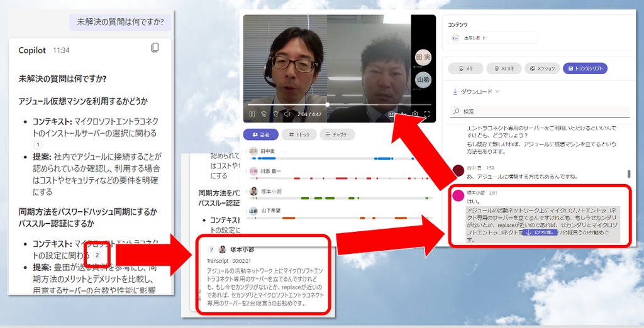The image size is (644, 328).
Task: Click citation reference 2 in Copilot answer
Action: (x=97, y=255)
